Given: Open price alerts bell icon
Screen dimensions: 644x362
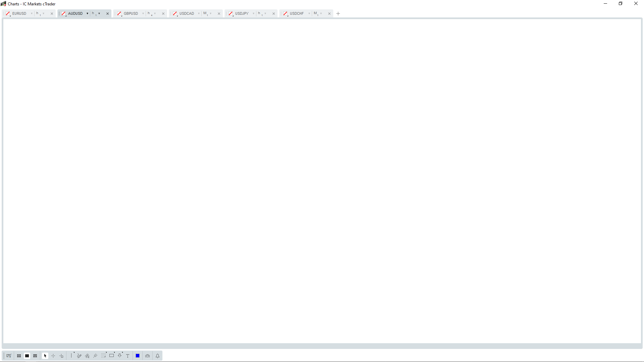Looking at the screenshot, I should coord(157,356).
